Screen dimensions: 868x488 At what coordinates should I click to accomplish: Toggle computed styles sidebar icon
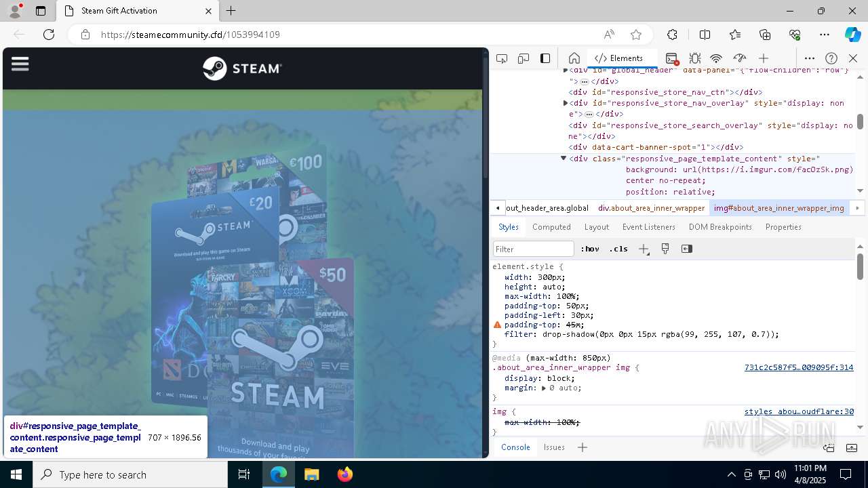point(687,249)
